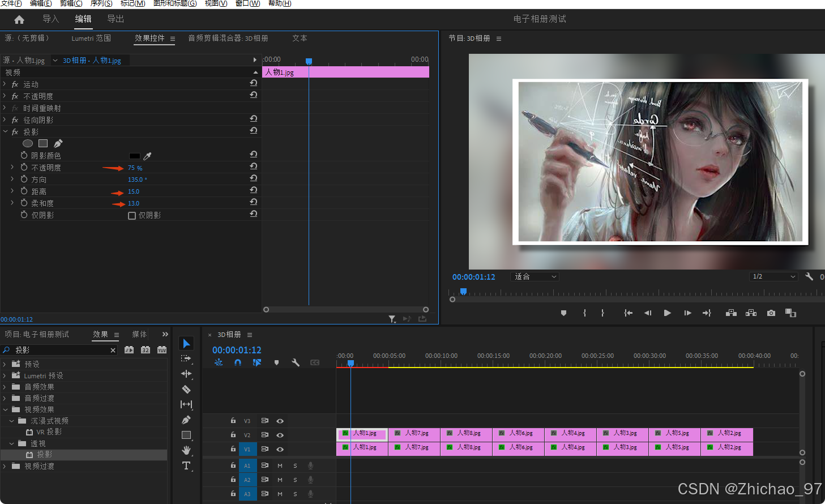Screen dimensions: 825x504
Task: Solo audio track A2
Action: pos(295,480)
